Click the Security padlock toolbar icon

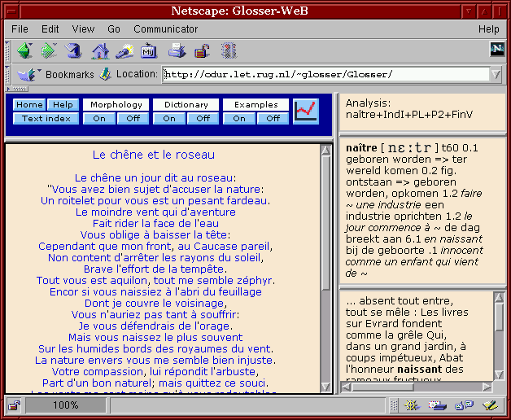(202, 51)
